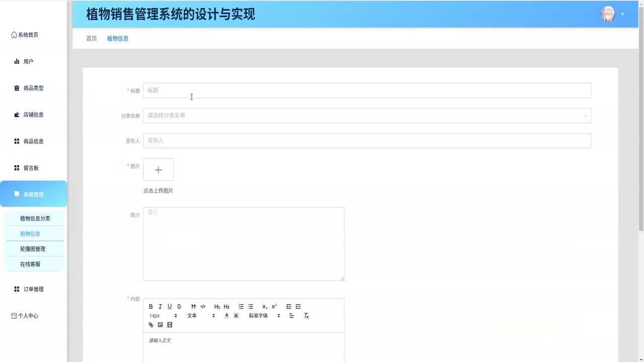Open the 文本 heading style dropdown

click(201, 316)
